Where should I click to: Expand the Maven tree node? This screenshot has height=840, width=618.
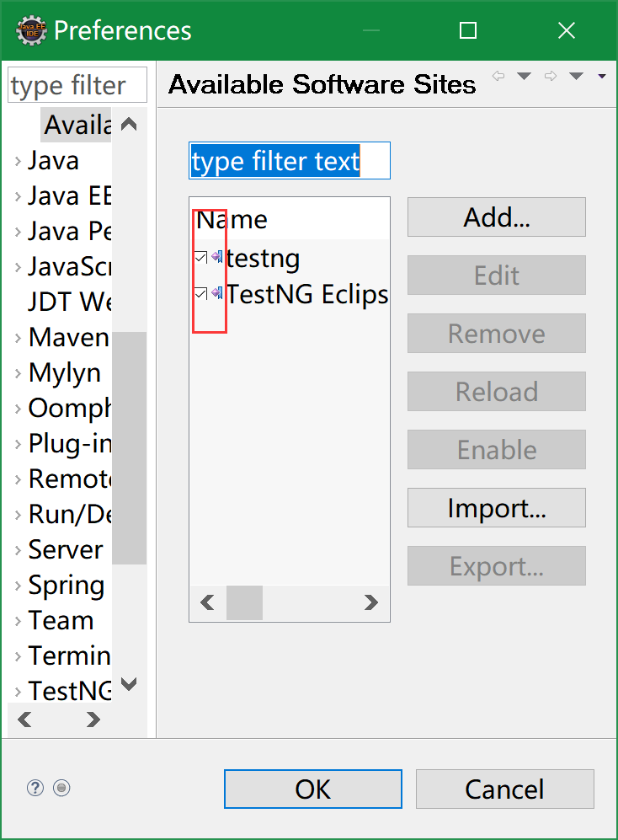18,338
